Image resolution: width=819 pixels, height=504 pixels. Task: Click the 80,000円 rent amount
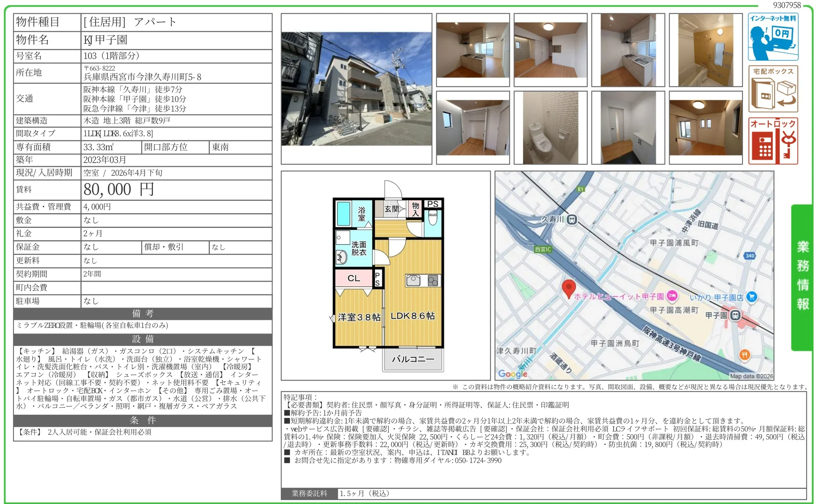coord(119,190)
